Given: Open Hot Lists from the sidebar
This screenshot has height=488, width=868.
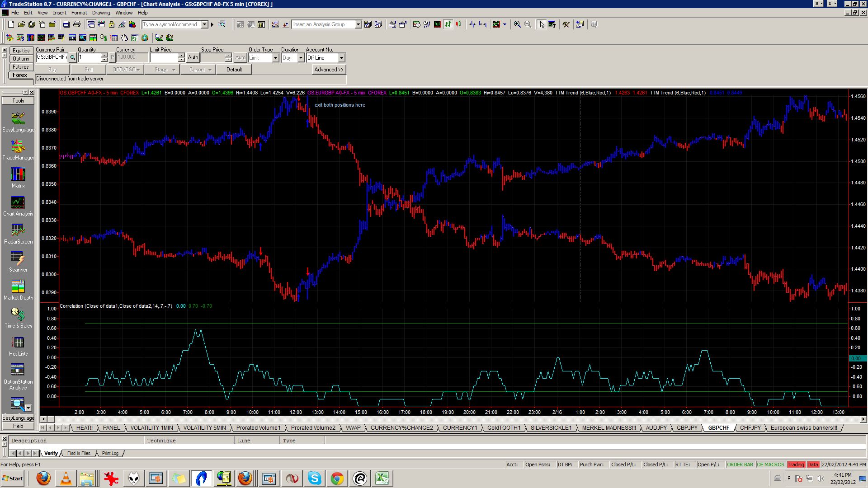Looking at the screenshot, I should [x=18, y=346].
